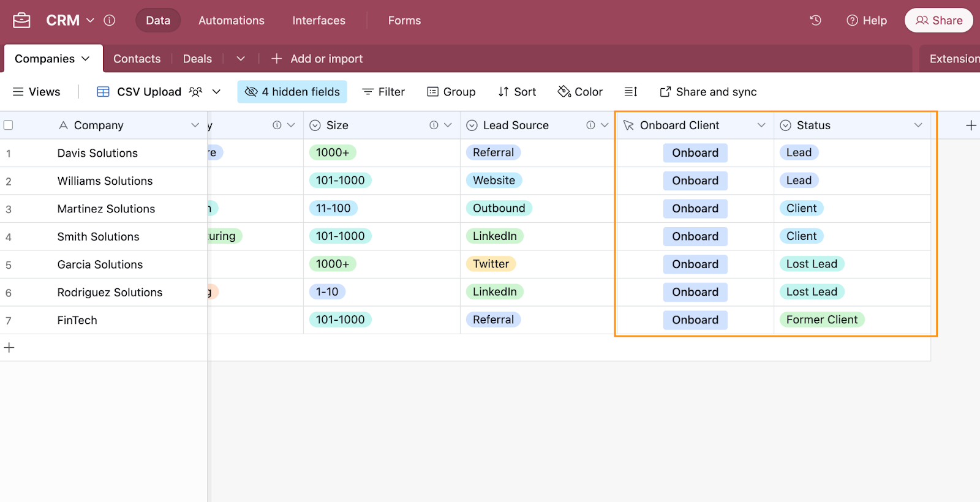
Task: Select Lead status for Williams Solutions
Action: pos(799,181)
